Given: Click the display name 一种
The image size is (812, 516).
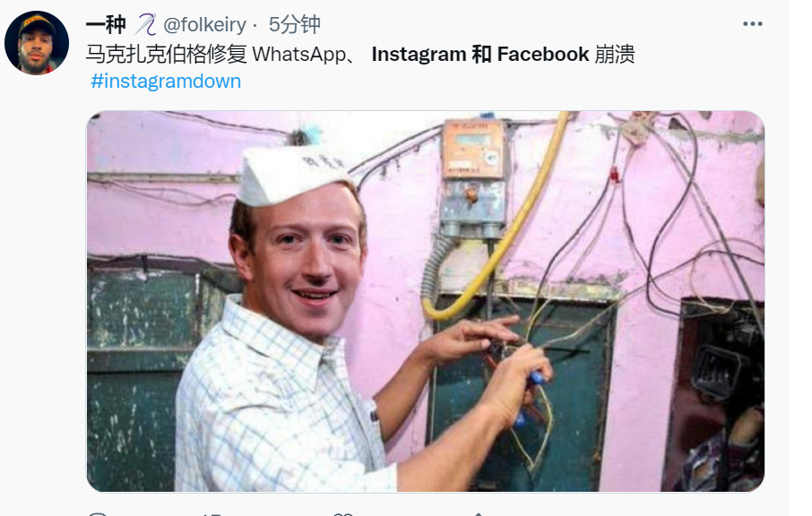Looking at the screenshot, I should (x=106, y=24).
